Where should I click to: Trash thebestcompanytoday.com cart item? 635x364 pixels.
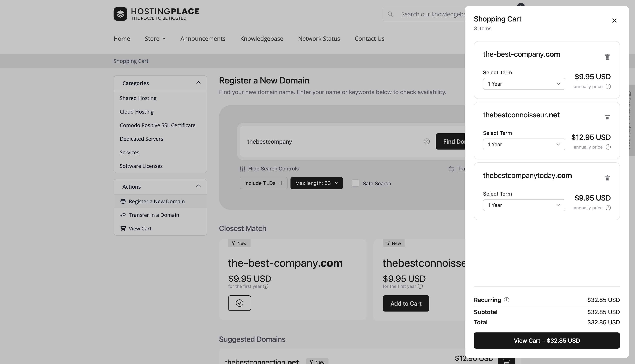pyautogui.click(x=607, y=178)
